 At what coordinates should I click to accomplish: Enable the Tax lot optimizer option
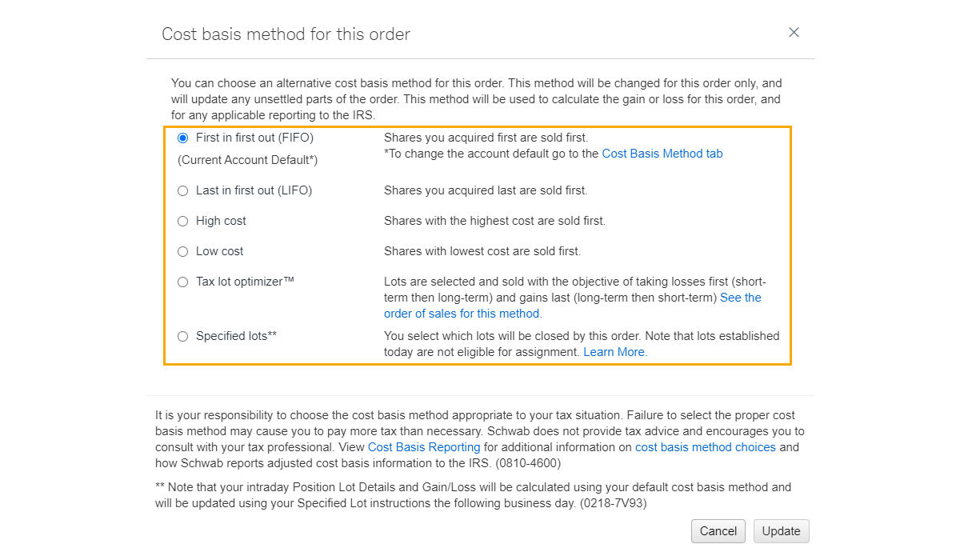tap(182, 282)
